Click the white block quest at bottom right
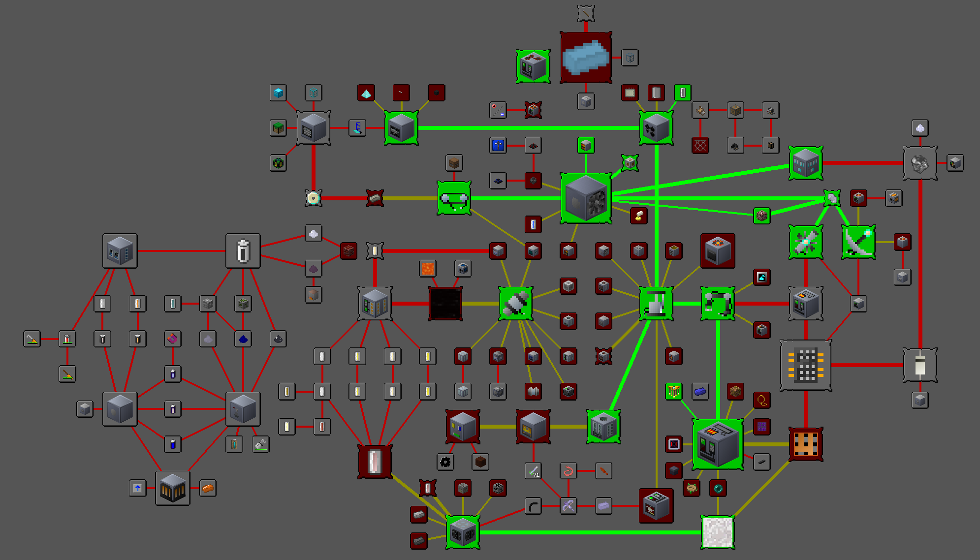Image resolution: width=980 pixels, height=560 pixels. pyautogui.click(x=717, y=533)
